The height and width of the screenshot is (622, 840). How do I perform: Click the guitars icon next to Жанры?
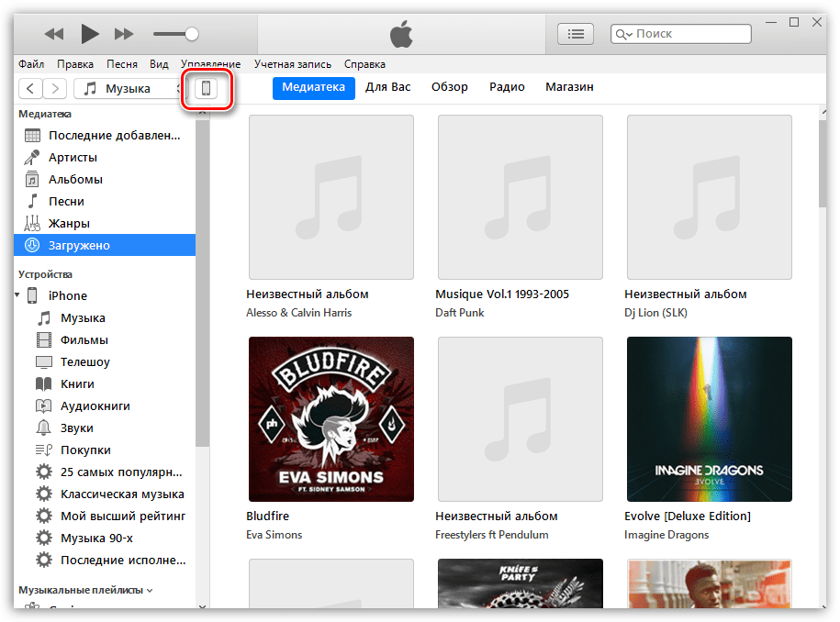32,223
